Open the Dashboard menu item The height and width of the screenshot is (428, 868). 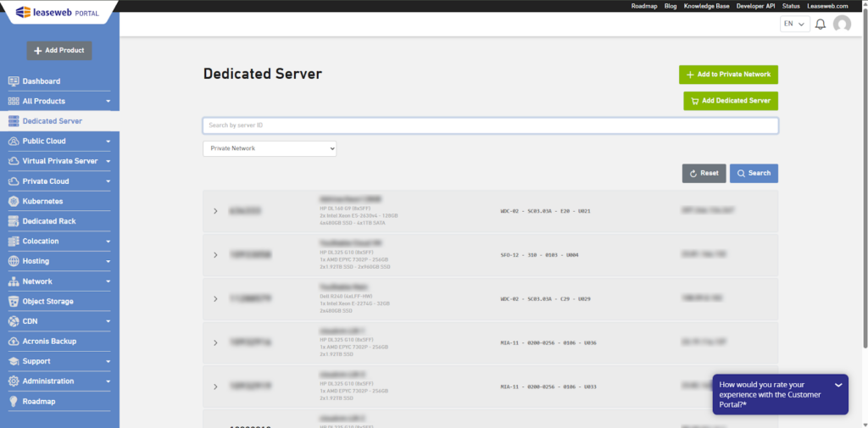pos(42,81)
